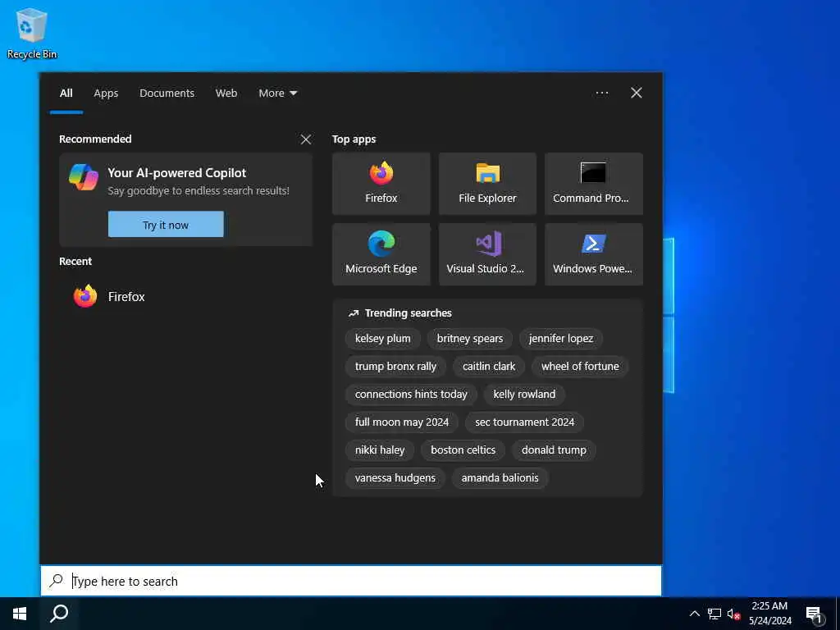840x630 pixels.
Task: Search trending amanda balionis
Action: tap(500, 478)
